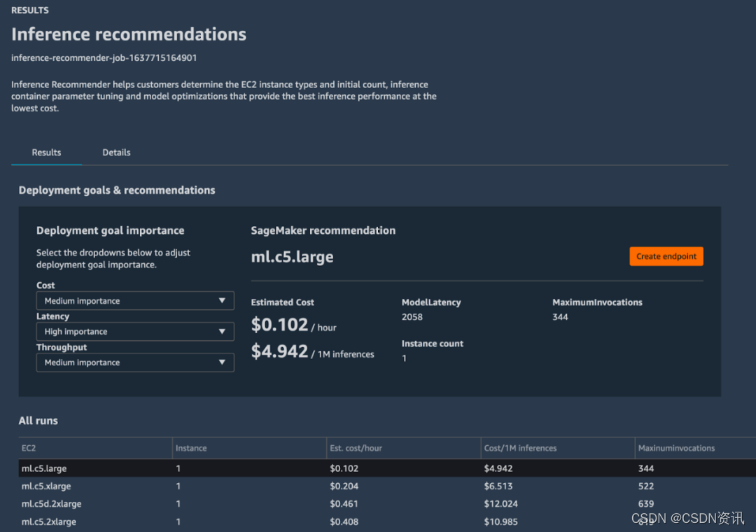This screenshot has height=532, width=756.
Task: Click the $12.024 inference cost cell
Action: (501, 504)
